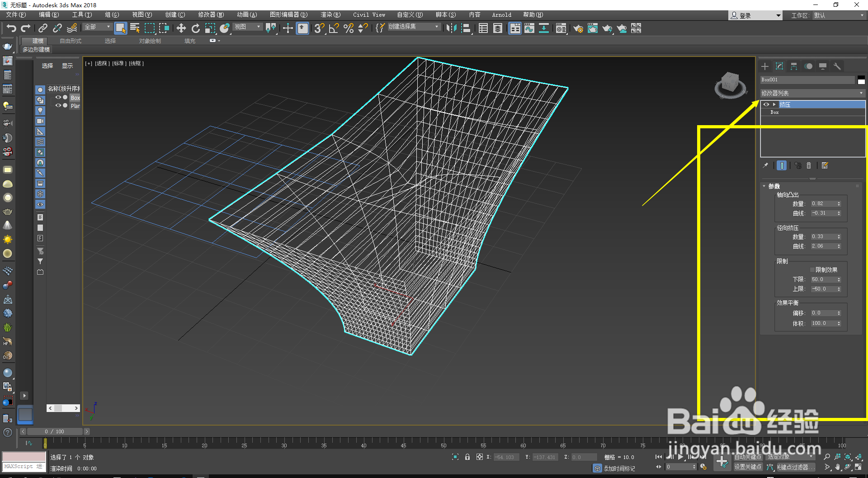The image size is (868, 478).
Task: Switch to the 自由形式 ribbon tab
Action: coord(71,41)
